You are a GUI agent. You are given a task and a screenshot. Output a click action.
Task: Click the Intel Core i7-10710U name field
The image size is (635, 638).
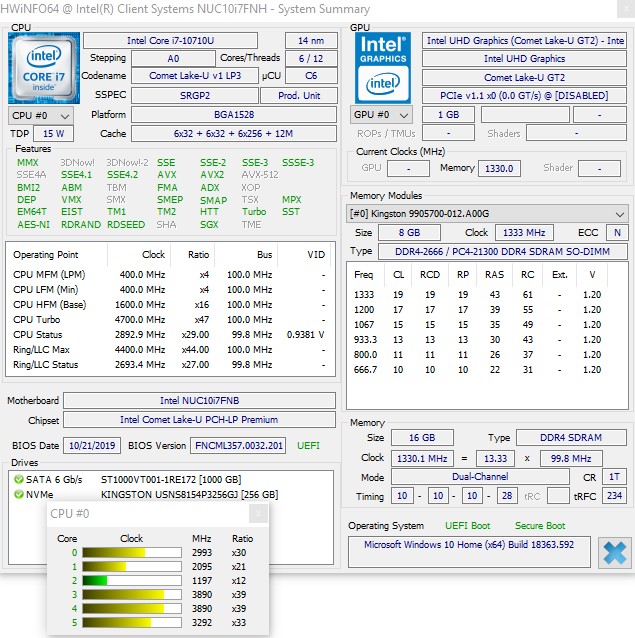click(170, 41)
